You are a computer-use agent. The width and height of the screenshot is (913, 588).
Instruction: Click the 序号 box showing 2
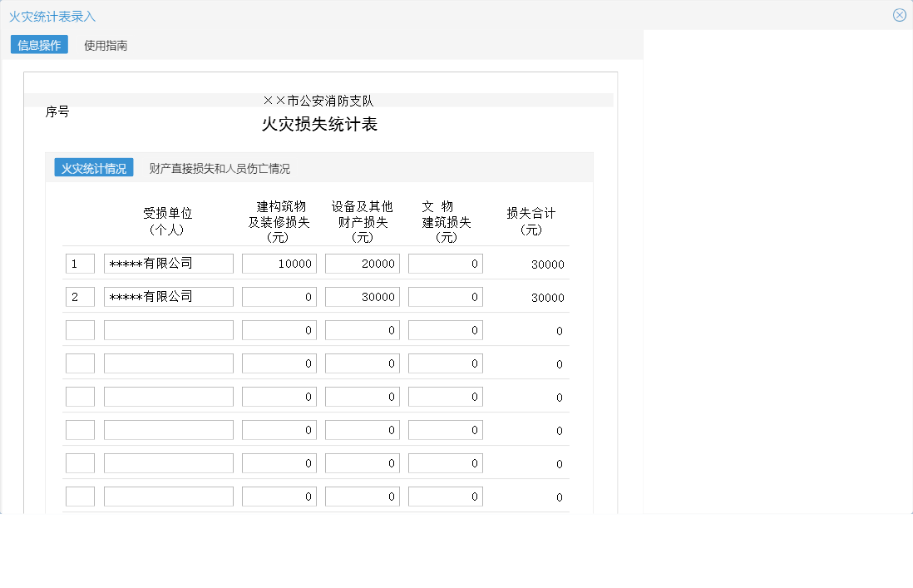[x=80, y=296]
